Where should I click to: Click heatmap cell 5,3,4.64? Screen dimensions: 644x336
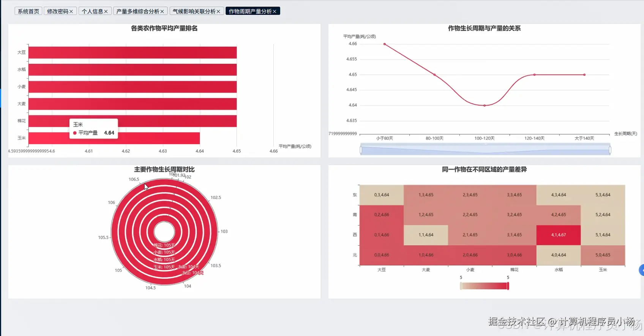[603, 195]
